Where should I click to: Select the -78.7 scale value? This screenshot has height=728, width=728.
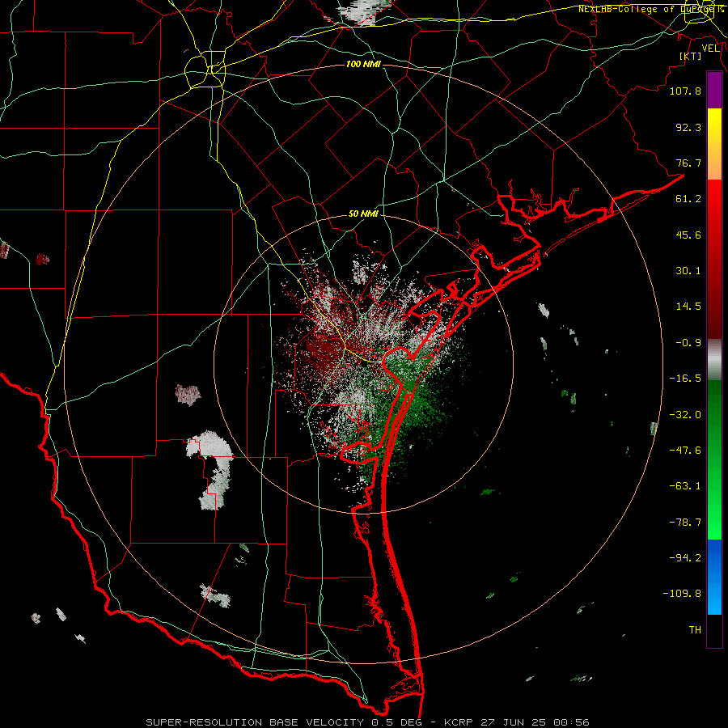pyautogui.click(x=685, y=523)
